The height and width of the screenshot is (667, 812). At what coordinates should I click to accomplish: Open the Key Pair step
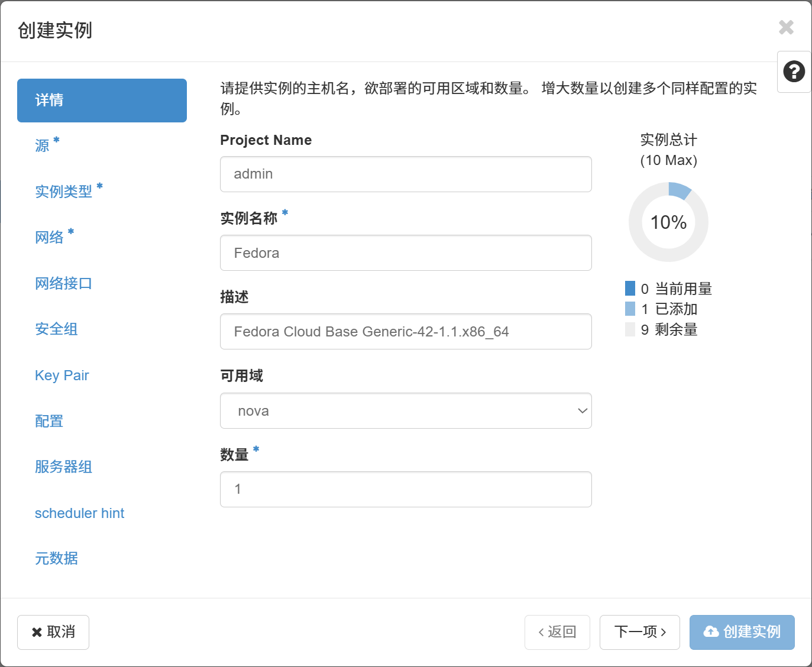(62, 375)
